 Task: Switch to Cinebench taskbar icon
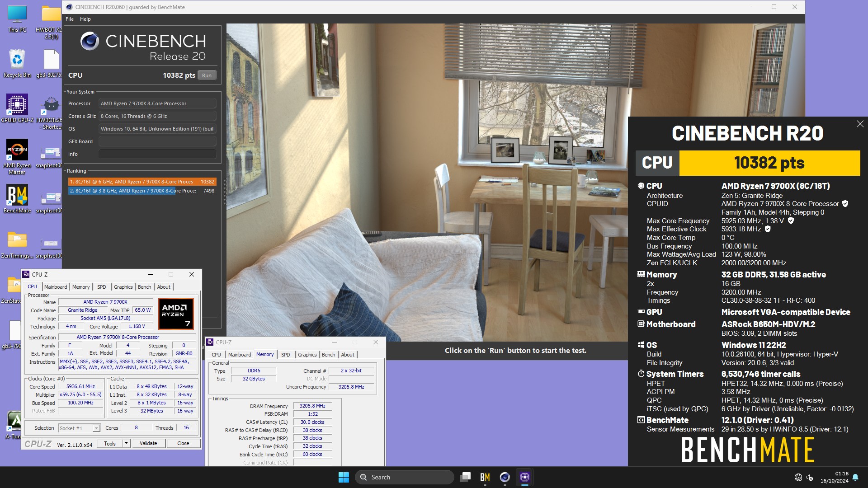tap(505, 477)
